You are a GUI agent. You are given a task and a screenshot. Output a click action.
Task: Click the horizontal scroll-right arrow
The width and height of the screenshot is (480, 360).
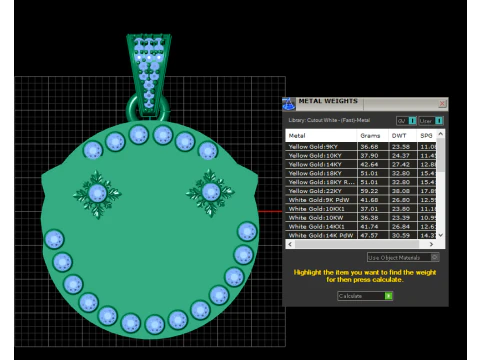click(x=431, y=244)
